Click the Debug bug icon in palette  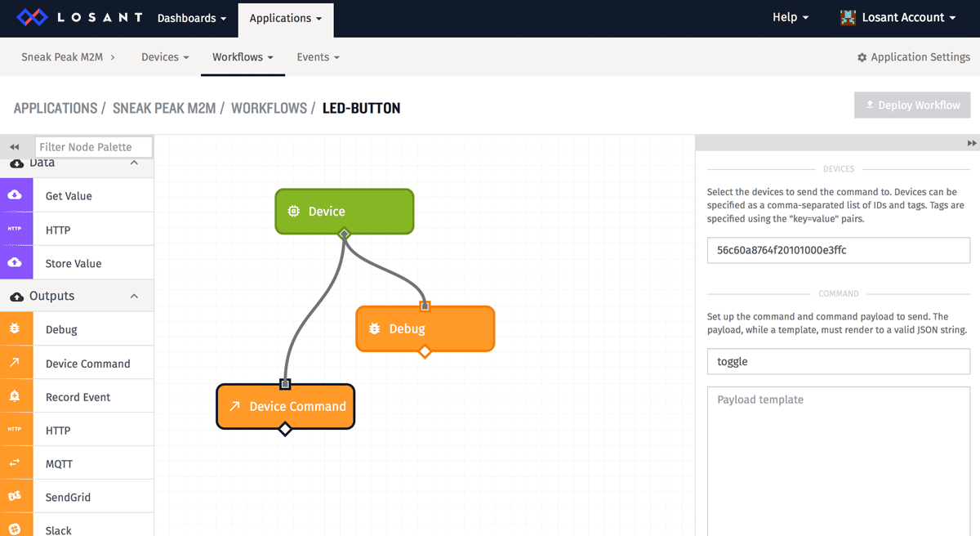[x=15, y=329]
